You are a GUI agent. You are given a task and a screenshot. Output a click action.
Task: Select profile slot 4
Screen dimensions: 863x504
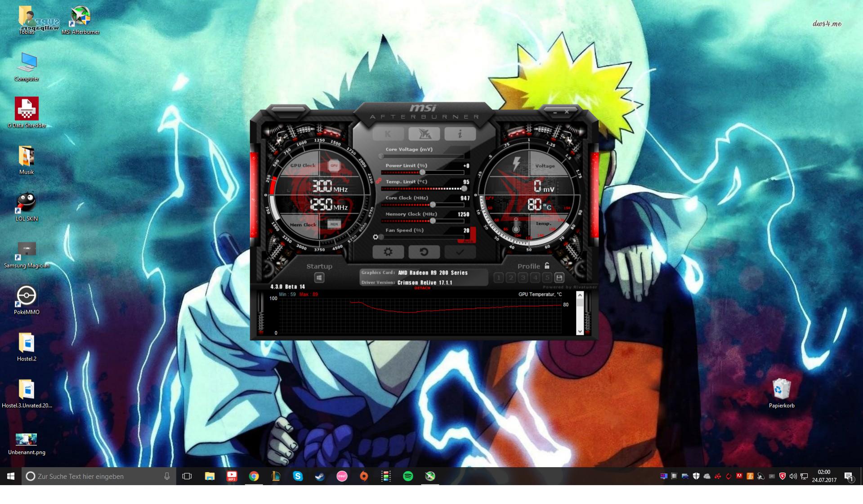535,277
